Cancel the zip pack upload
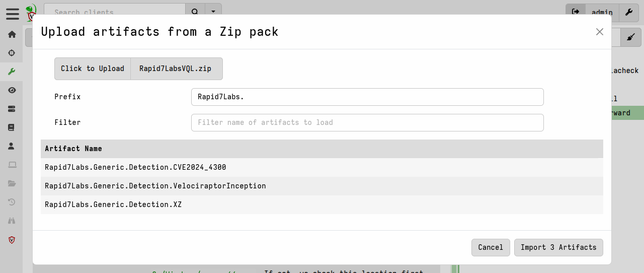The image size is (644, 273). click(x=491, y=247)
